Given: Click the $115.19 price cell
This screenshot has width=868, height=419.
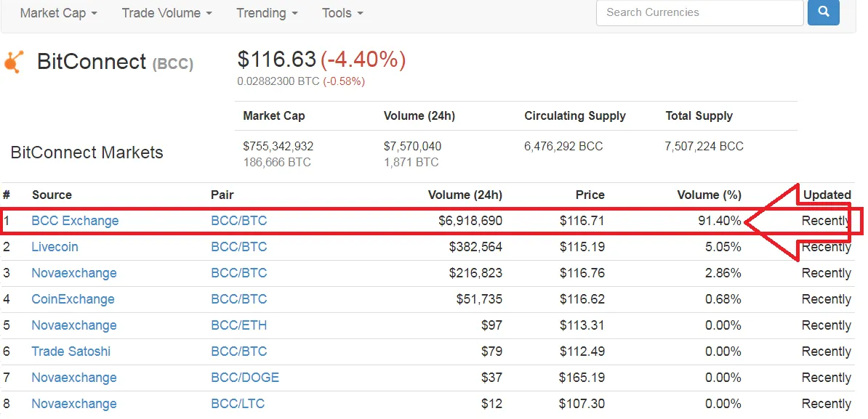Looking at the screenshot, I should [x=582, y=247].
